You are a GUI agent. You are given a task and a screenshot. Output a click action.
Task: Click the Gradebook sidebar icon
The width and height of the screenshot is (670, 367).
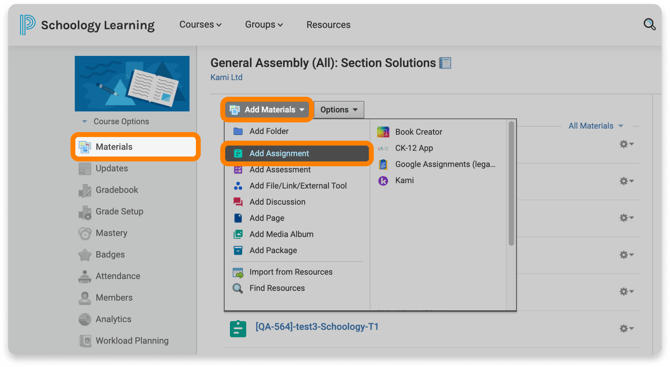pyautogui.click(x=85, y=190)
